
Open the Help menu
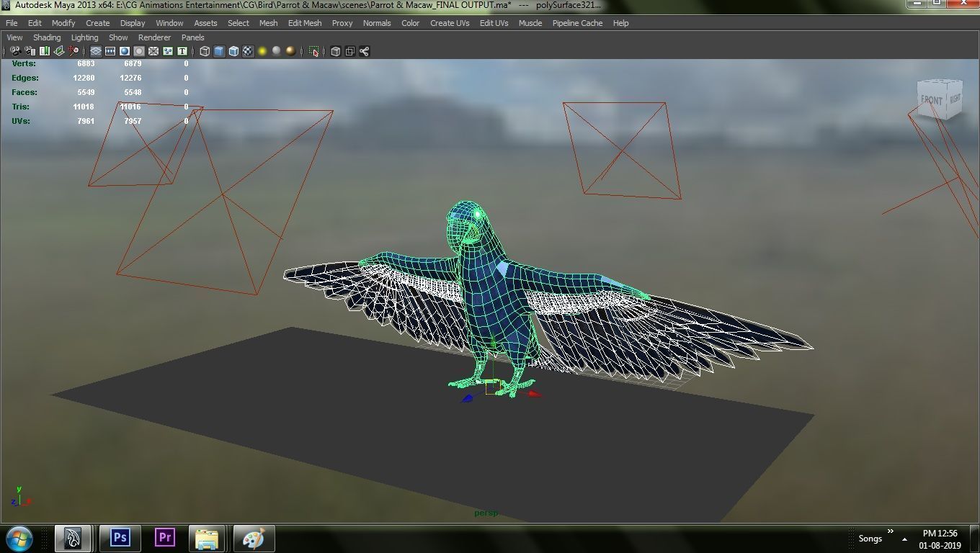(x=621, y=23)
